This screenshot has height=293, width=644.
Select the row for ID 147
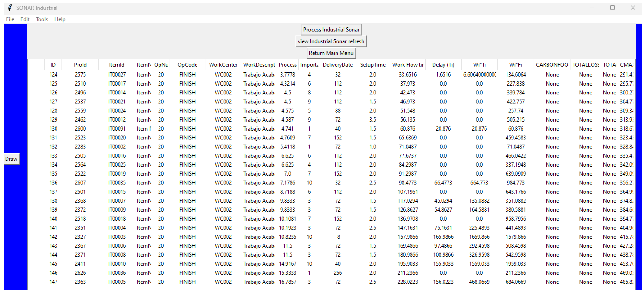tap(53, 282)
